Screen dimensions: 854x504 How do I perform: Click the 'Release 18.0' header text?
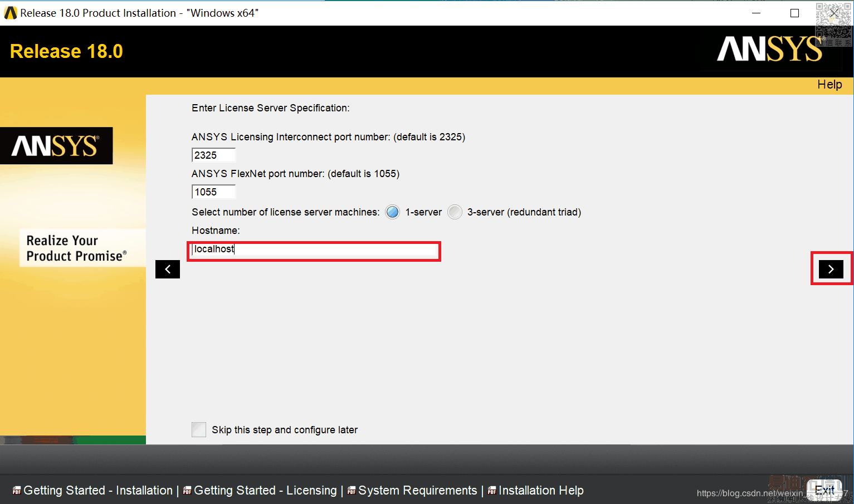66,51
